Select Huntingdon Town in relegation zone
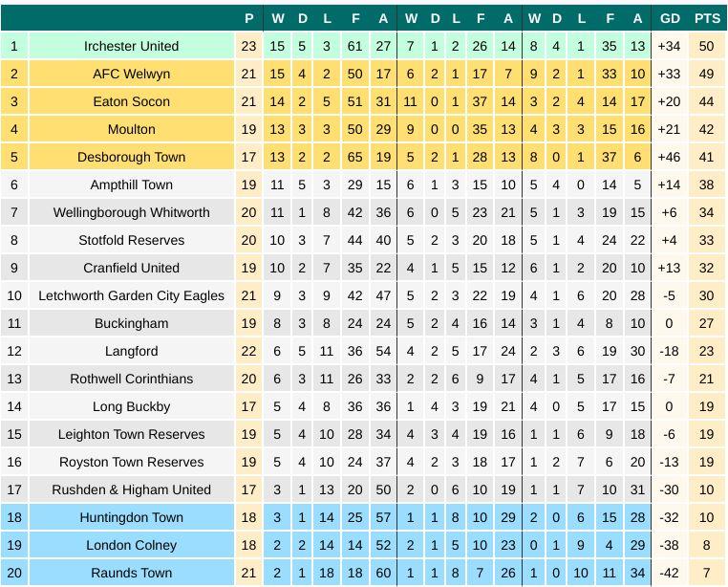Image resolution: width=728 pixels, height=587 pixels. click(x=131, y=517)
